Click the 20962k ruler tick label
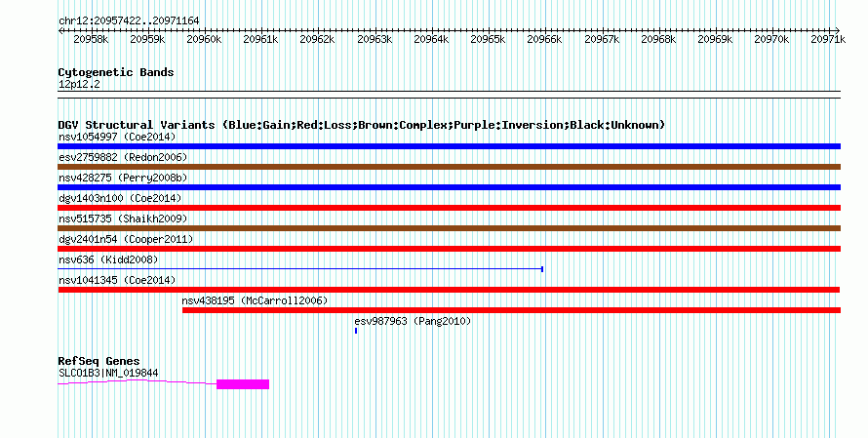Viewport: 868px width, 438px height. click(x=317, y=39)
